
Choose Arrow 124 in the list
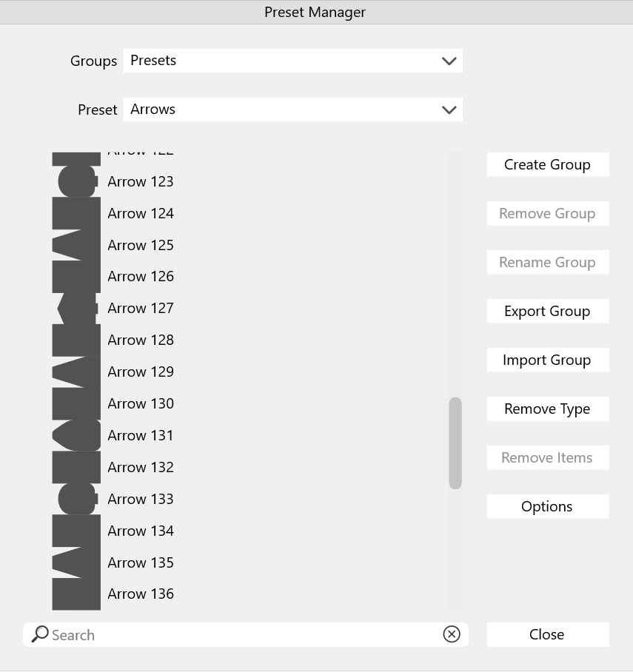click(141, 213)
